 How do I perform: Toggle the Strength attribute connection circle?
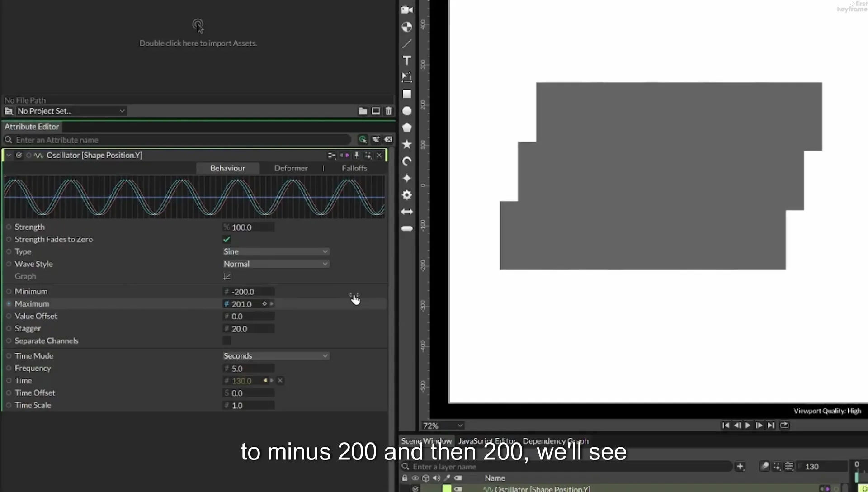(9, 227)
